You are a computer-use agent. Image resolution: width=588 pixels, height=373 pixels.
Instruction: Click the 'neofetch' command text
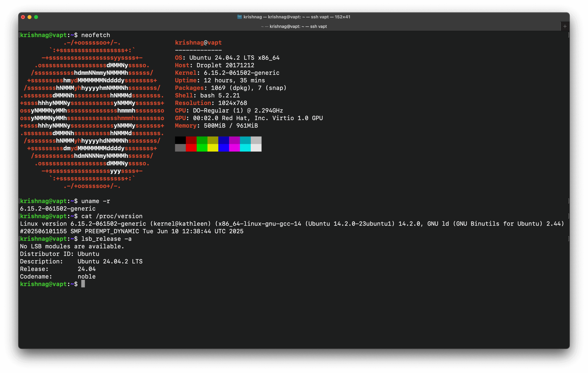(96, 35)
